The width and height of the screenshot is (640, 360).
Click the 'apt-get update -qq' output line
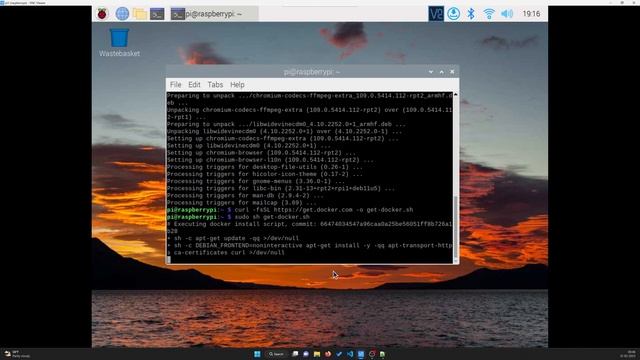233,238
